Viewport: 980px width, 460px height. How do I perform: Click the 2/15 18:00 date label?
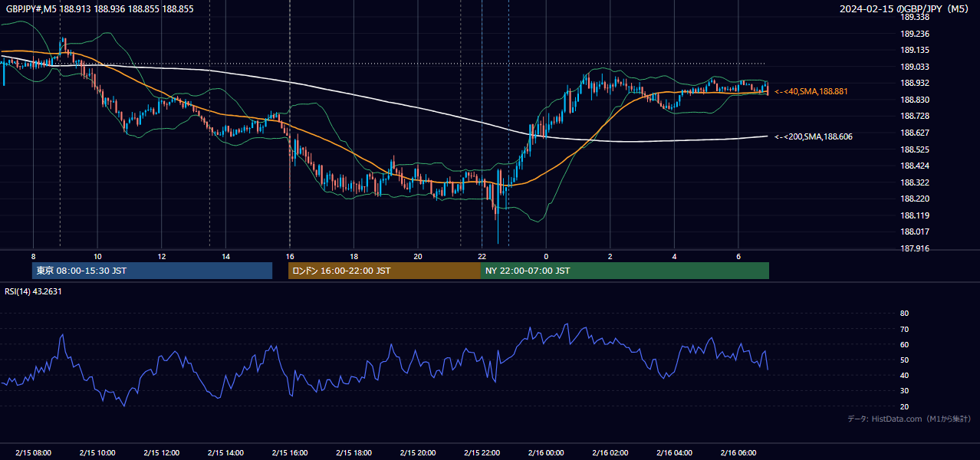coord(354,452)
